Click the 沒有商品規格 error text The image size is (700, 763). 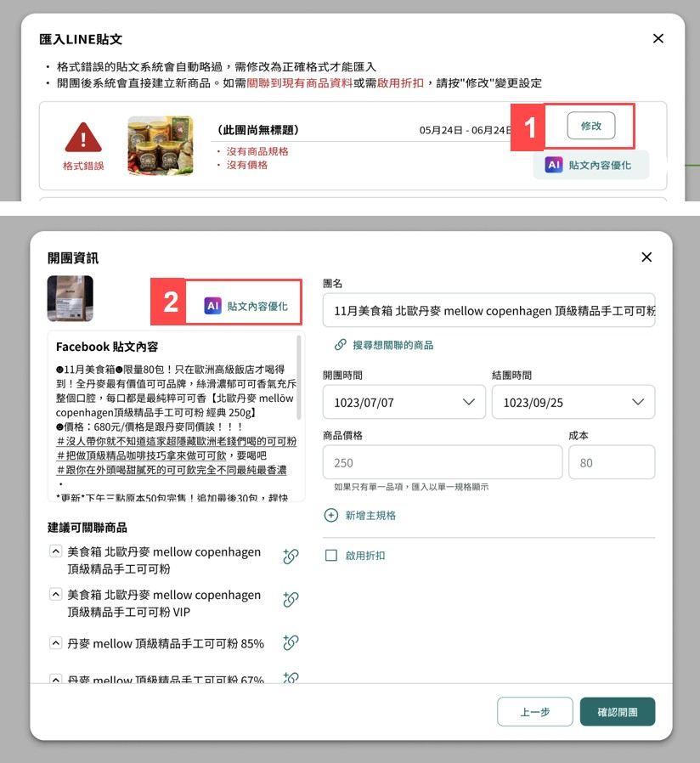tap(257, 151)
